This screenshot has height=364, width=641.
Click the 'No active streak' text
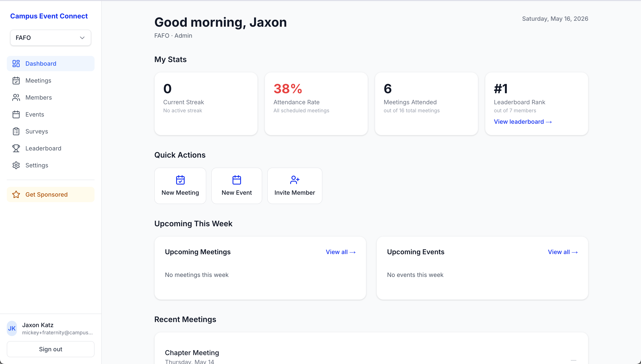pyautogui.click(x=183, y=111)
